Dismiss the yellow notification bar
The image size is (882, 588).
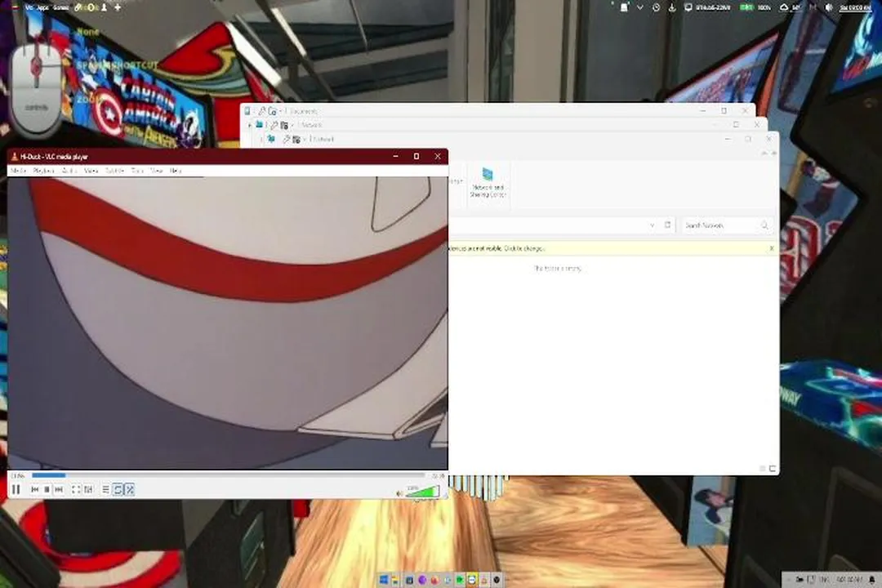click(x=772, y=248)
